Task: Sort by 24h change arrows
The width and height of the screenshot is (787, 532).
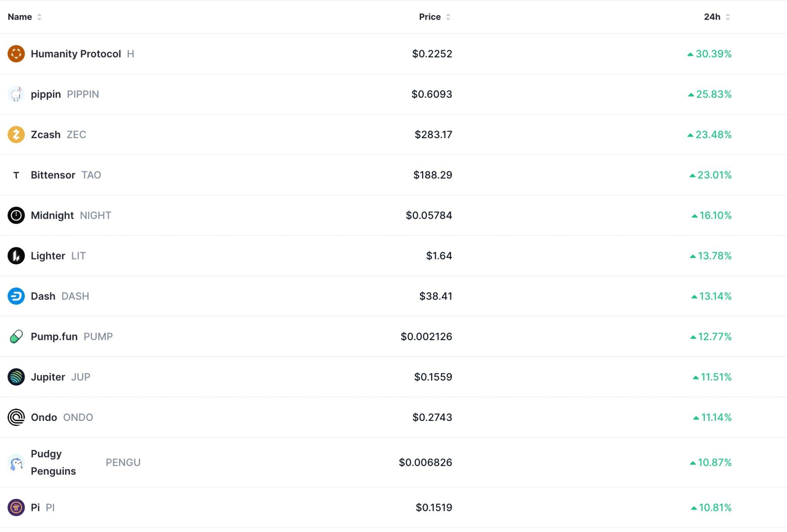Action: click(728, 17)
